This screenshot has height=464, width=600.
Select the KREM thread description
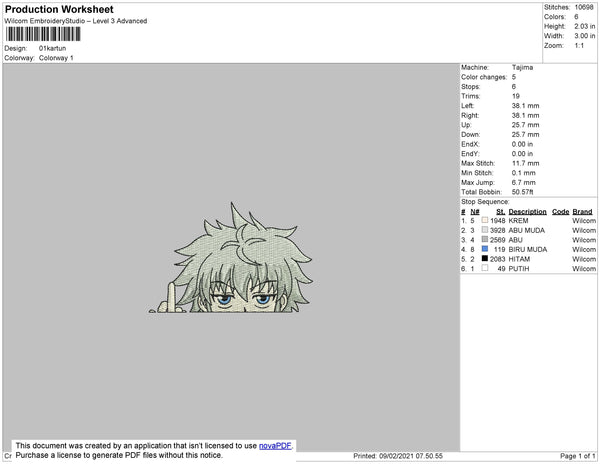click(518, 221)
